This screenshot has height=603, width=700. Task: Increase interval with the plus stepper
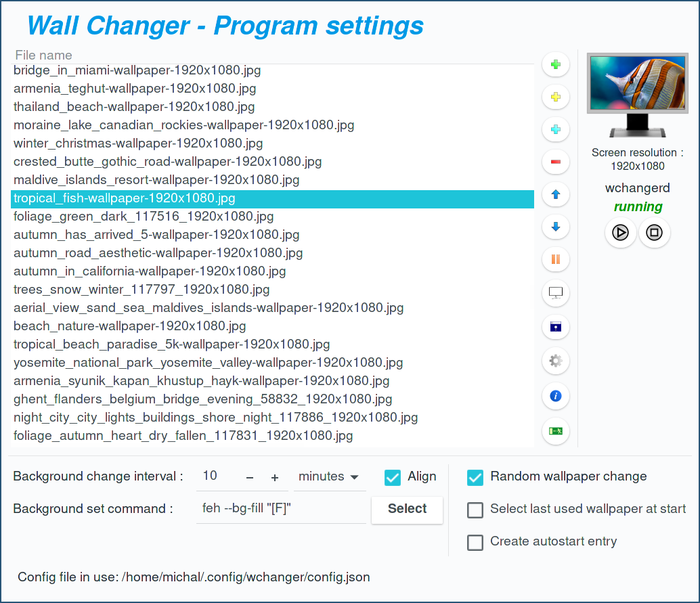point(275,478)
